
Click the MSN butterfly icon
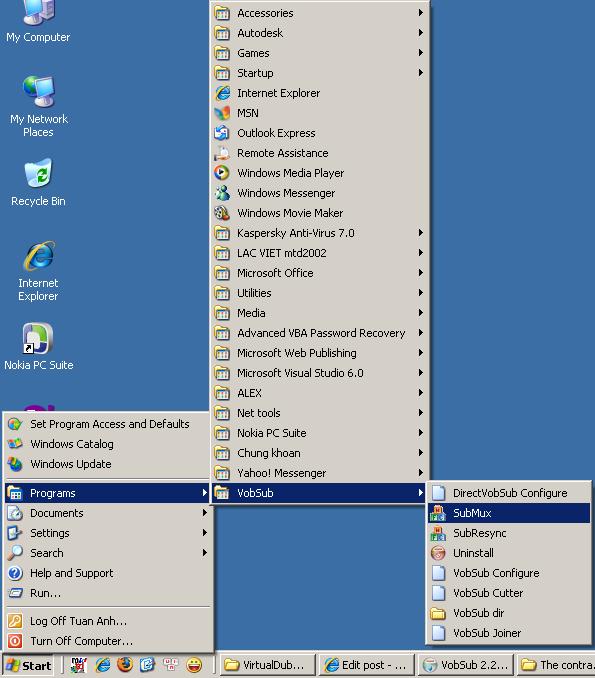point(222,113)
